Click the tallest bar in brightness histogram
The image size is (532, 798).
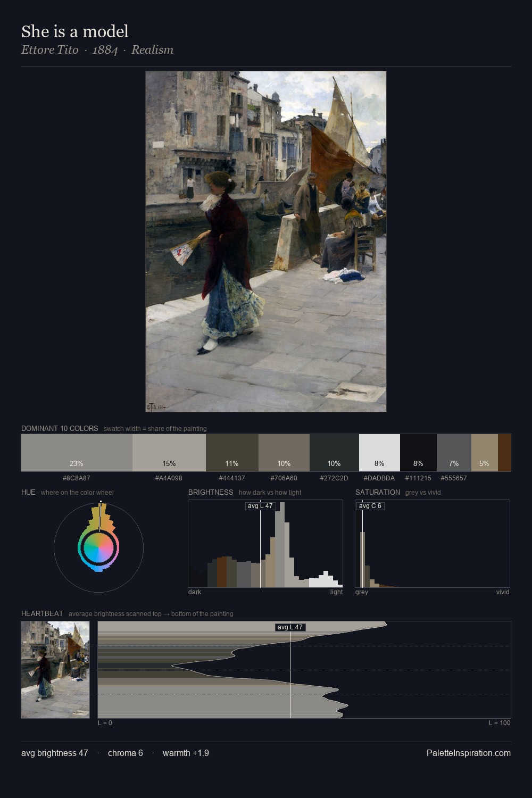coord(282,545)
